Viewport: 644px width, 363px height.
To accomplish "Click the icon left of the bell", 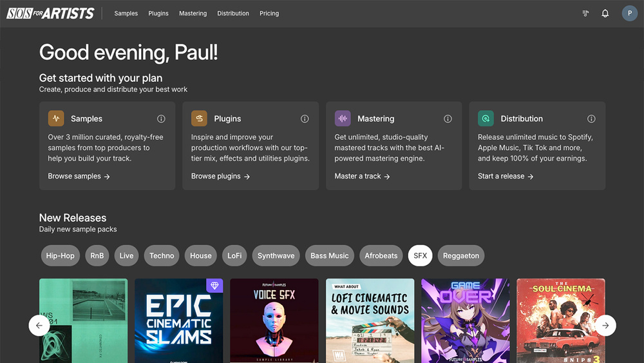I will tap(585, 14).
